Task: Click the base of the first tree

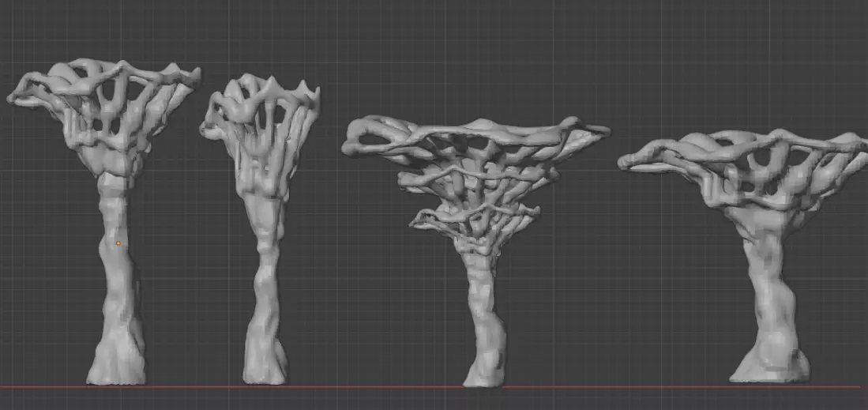Action: pos(116,363)
